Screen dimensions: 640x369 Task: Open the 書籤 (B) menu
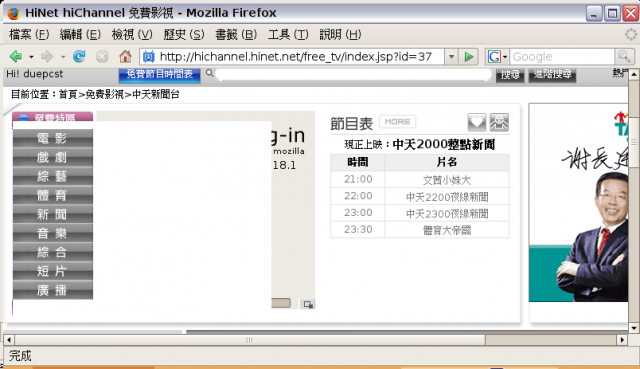[x=236, y=35]
